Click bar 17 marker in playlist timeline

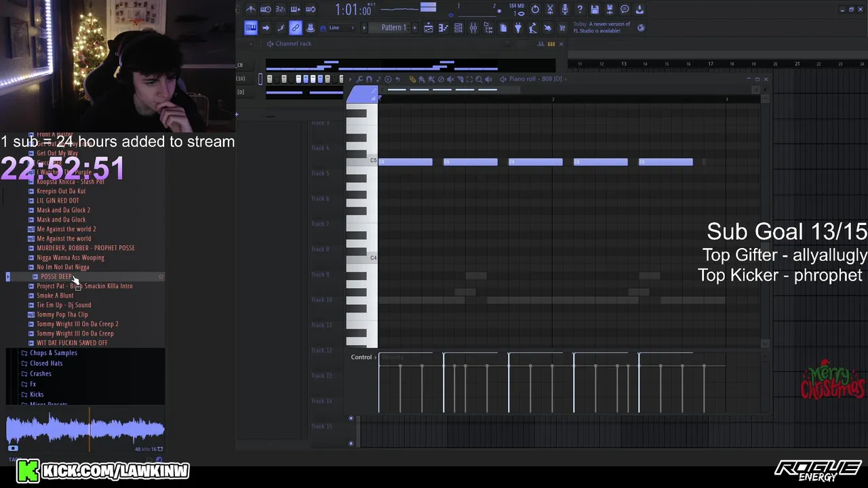(710, 64)
